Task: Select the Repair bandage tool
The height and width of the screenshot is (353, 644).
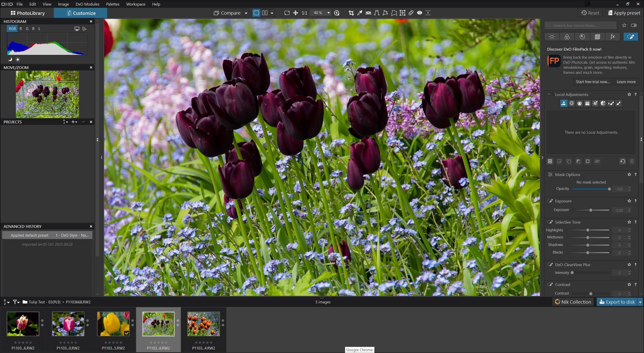Action: (x=411, y=13)
